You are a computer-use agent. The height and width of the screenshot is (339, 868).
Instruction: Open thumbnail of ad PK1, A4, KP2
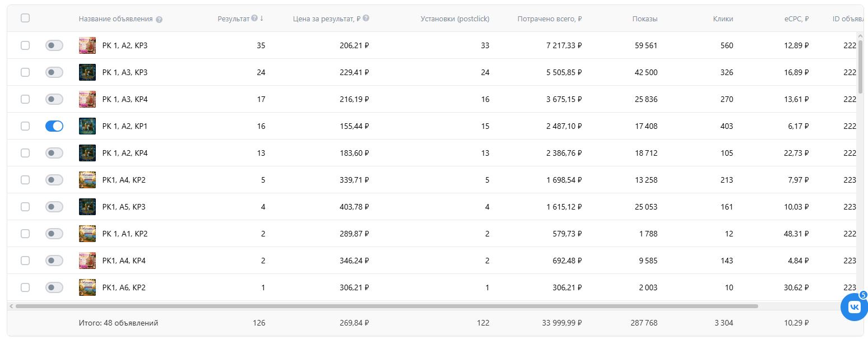tap(87, 180)
